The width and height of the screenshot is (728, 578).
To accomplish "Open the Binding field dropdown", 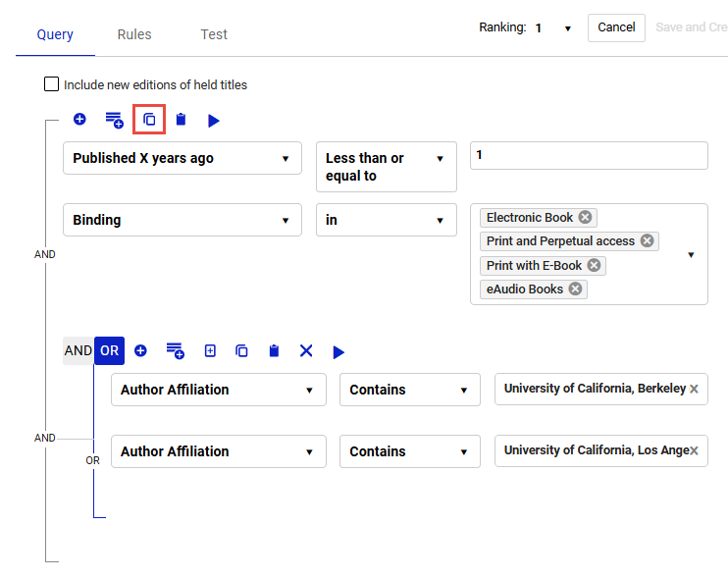I will [x=182, y=220].
